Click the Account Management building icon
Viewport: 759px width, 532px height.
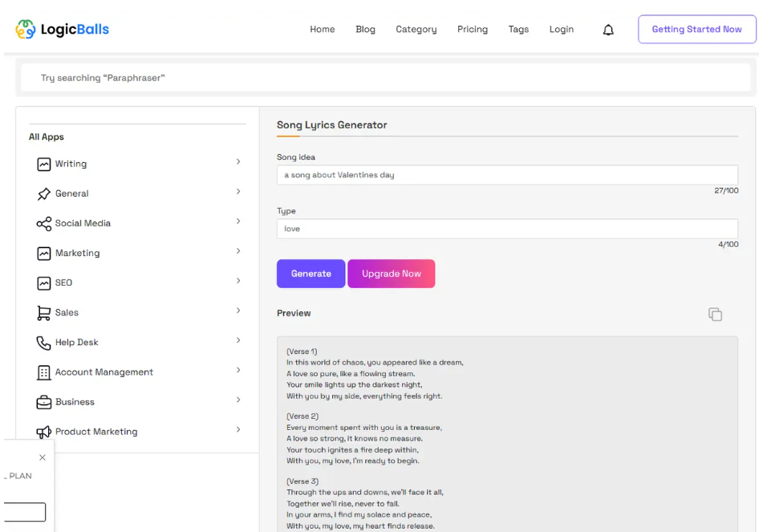tap(44, 372)
